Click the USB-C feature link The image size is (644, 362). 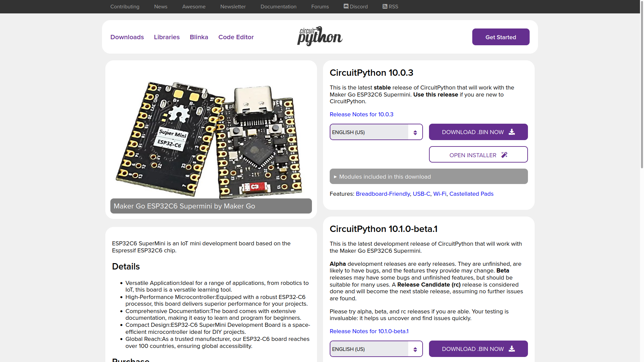pyautogui.click(x=421, y=194)
